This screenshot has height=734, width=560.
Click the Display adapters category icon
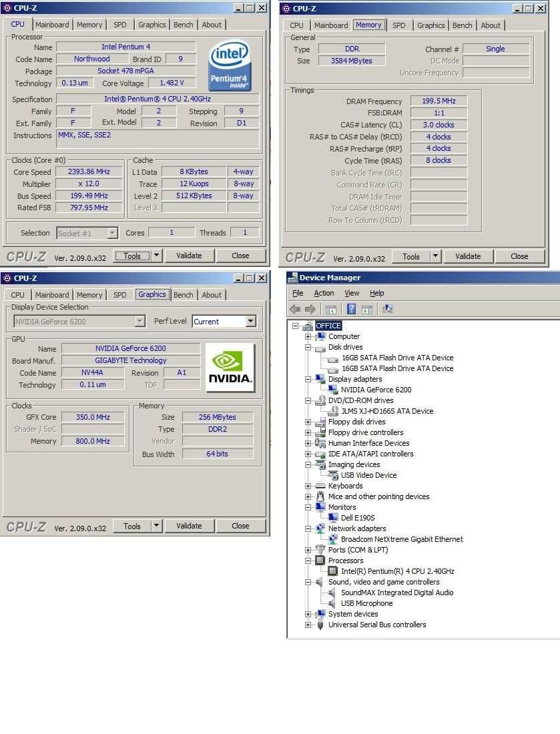tap(320, 379)
